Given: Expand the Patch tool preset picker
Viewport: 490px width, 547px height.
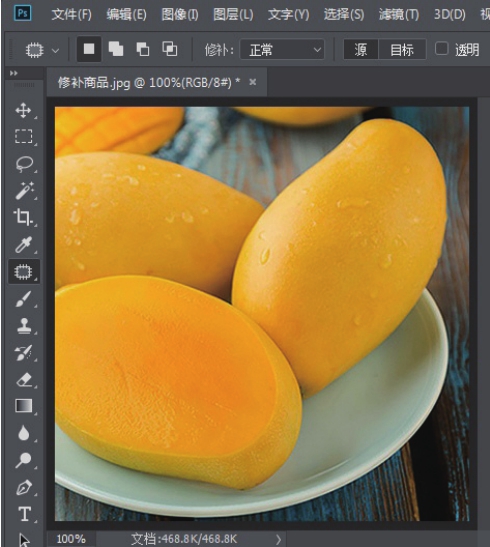Looking at the screenshot, I should tap(41, 50).
